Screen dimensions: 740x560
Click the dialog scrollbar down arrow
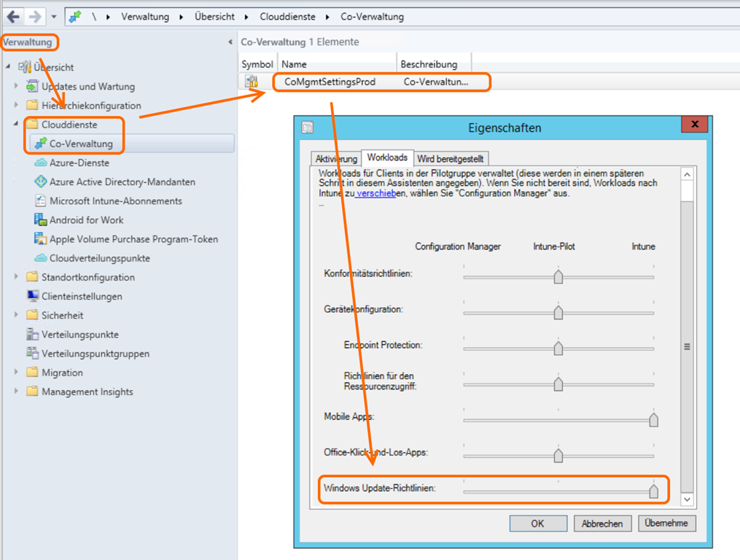(687, 499)
